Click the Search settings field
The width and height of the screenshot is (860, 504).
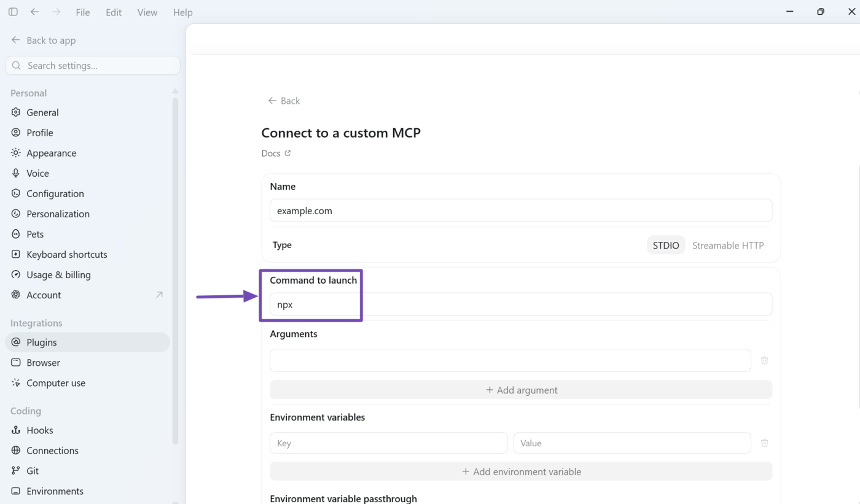pyautogui.click(x=93, y=66)
